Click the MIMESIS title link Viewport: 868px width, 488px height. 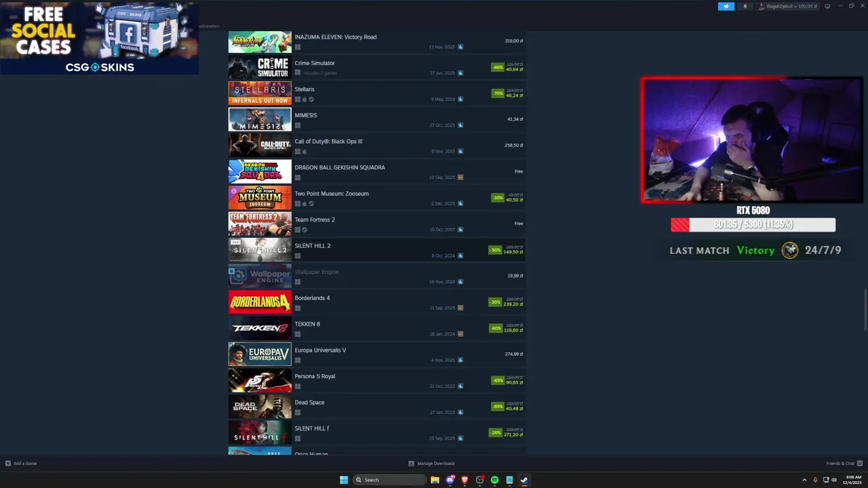tap(306, 115)
